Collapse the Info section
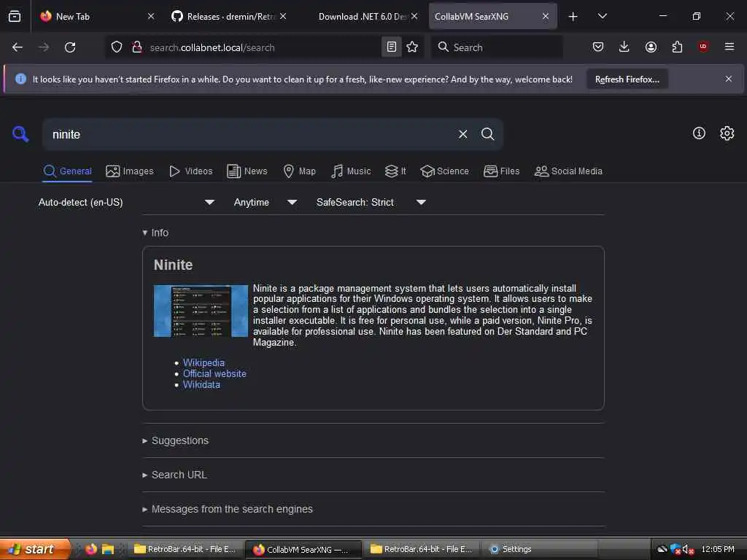The height and width of the screenshot is (560, 747). pos(155,233)
